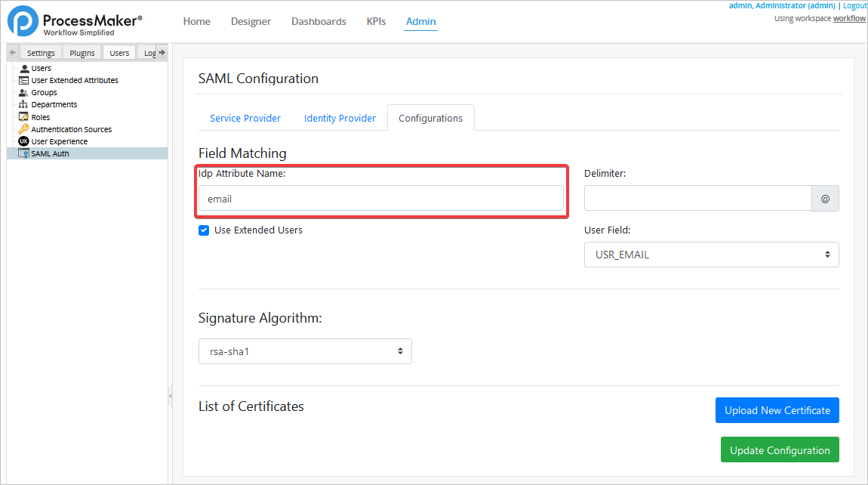This screenshot has width=868, height=485.
Task: Switch to the Service Provider tab
Action: 245,119
